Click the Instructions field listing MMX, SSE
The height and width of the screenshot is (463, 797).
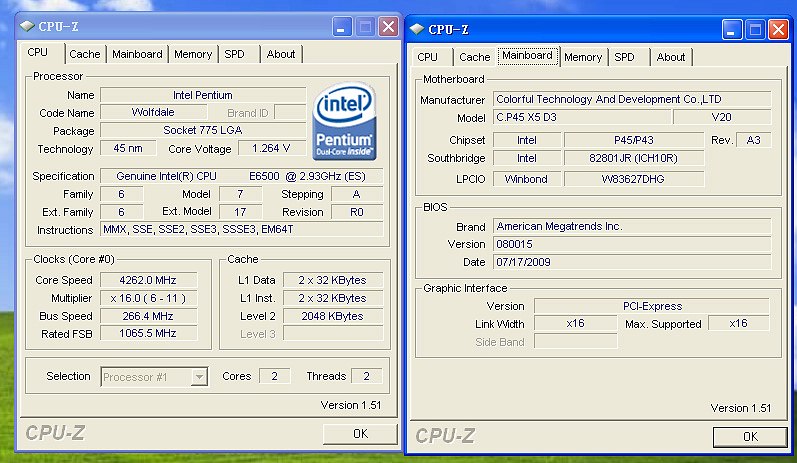click(241, 229)
